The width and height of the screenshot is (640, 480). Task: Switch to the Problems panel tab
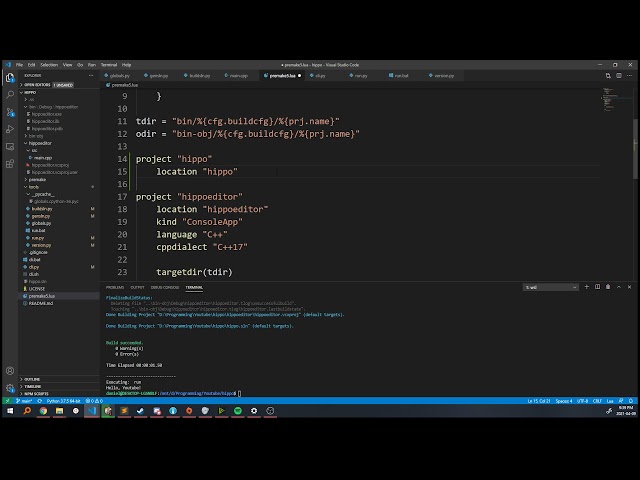click(115, 287)
